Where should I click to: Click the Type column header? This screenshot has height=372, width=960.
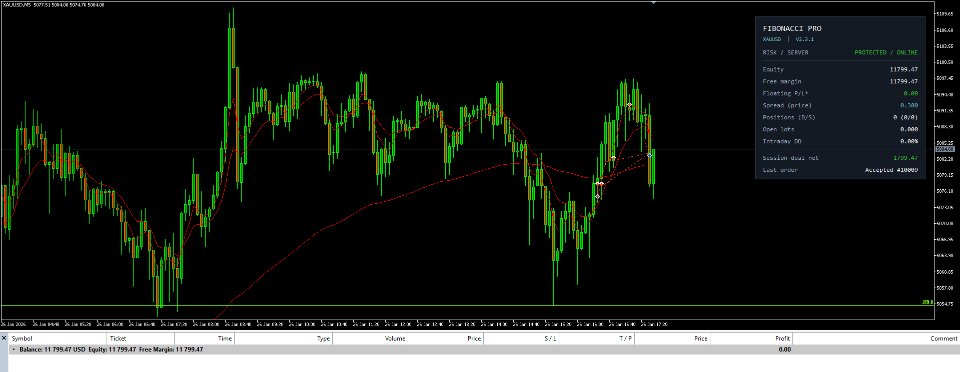tap(323, 338)
